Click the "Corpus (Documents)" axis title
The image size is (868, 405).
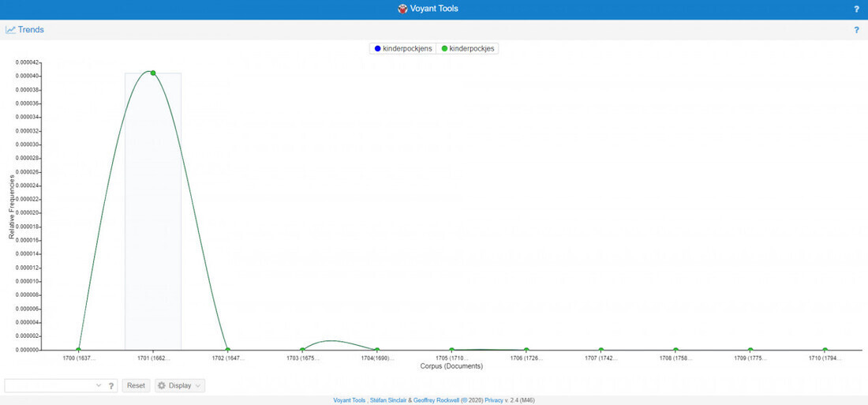coord(451,366)
